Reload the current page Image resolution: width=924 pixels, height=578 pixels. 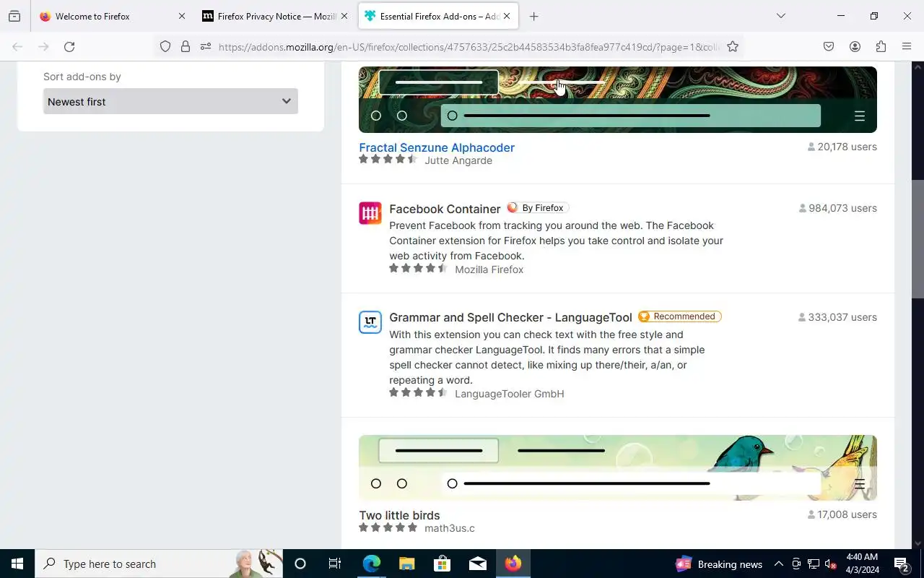coord(69,47)
